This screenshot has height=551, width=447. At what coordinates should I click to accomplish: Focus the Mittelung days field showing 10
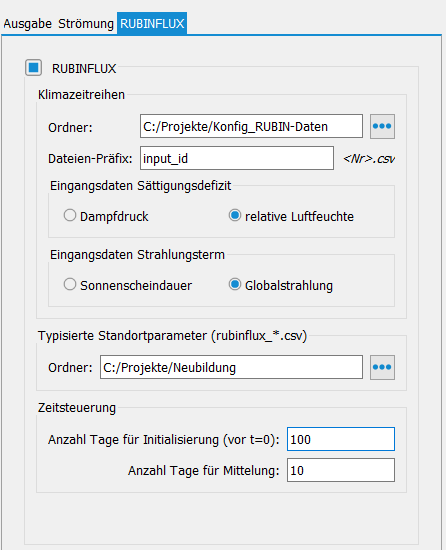point(341,470)
